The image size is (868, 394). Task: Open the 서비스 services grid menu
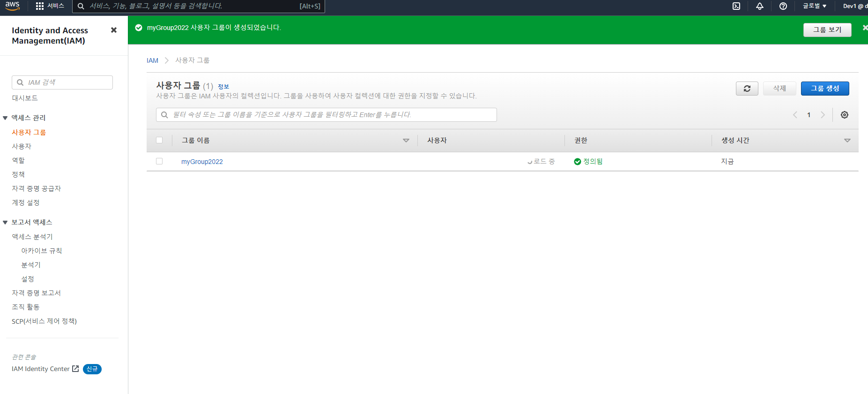(x=50, y=6)
